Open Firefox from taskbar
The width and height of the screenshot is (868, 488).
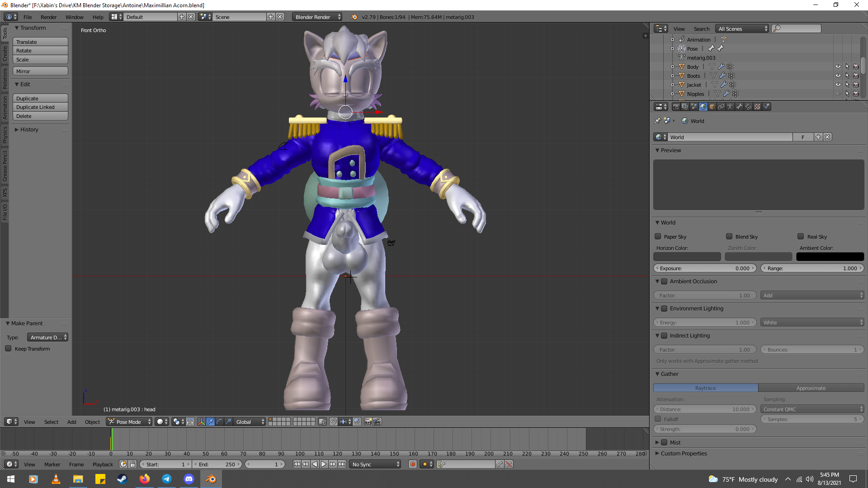coord(145,479)
